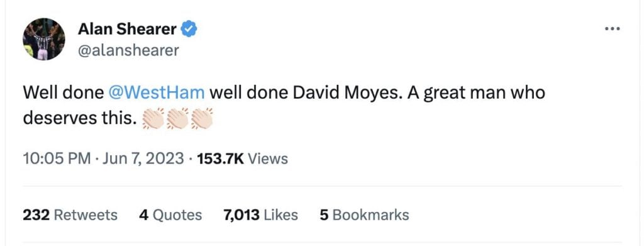Click the middle clapping hands emoji

pyautogui.click(x=177, y=118)
